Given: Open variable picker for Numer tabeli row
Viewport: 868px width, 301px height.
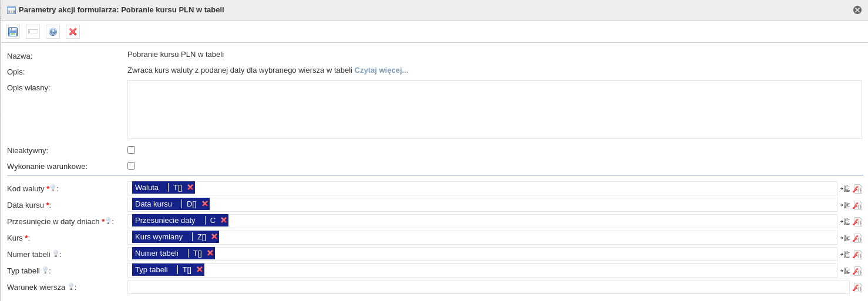Looking at the screenshot, I should pos(845,255).
